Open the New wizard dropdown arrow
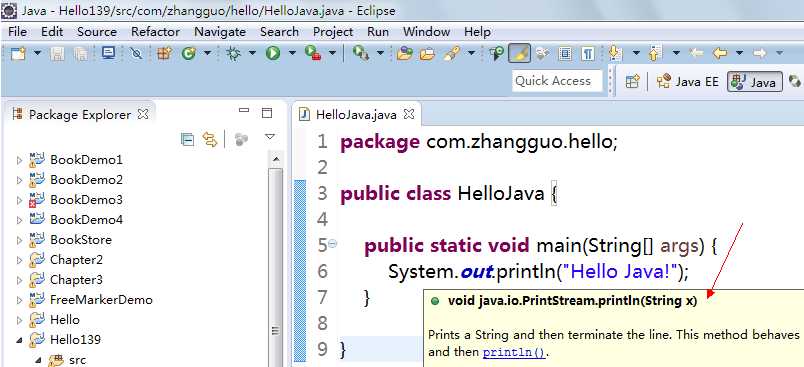 [37, 53]
